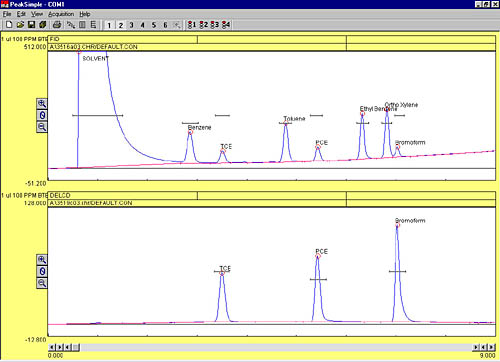
Task: Zoom in on the DELCD chromatogram
Action: pyautogui.click(x=42, y=260)
